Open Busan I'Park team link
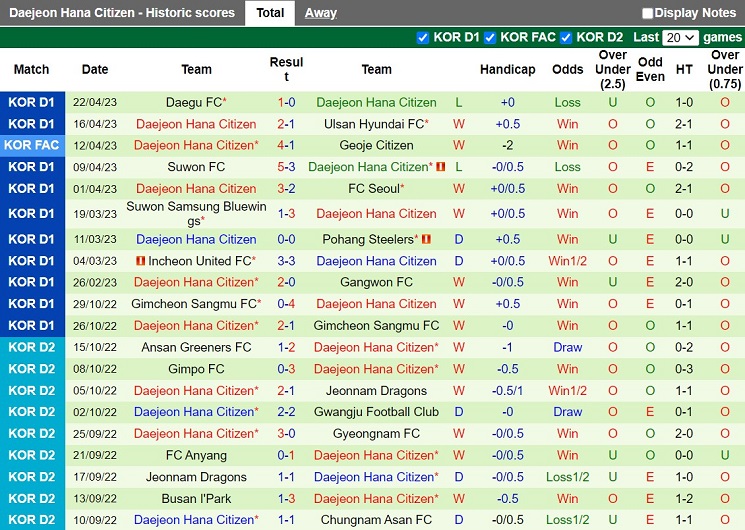Image resolution: width=745 pixels, height=530 pixels. tap(196, 499)
